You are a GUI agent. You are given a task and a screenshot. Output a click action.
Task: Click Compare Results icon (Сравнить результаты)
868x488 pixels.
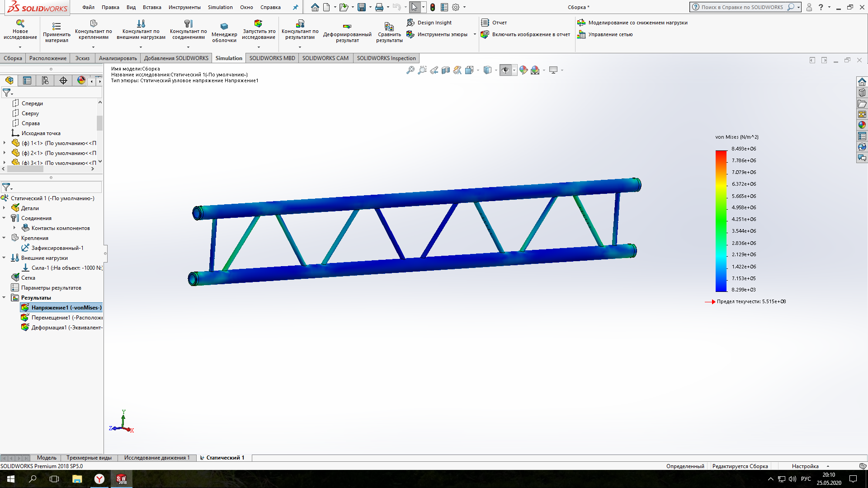tap(389, 27)
